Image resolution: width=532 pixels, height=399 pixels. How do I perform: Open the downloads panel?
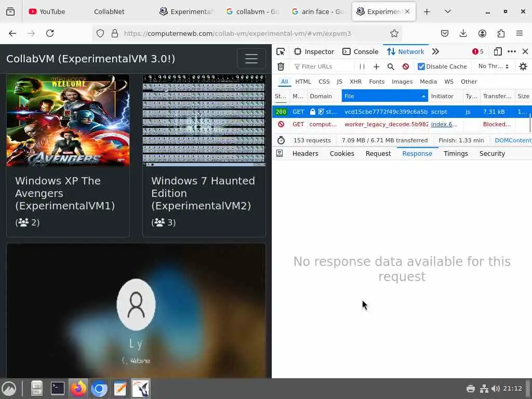tap(463, 33)
